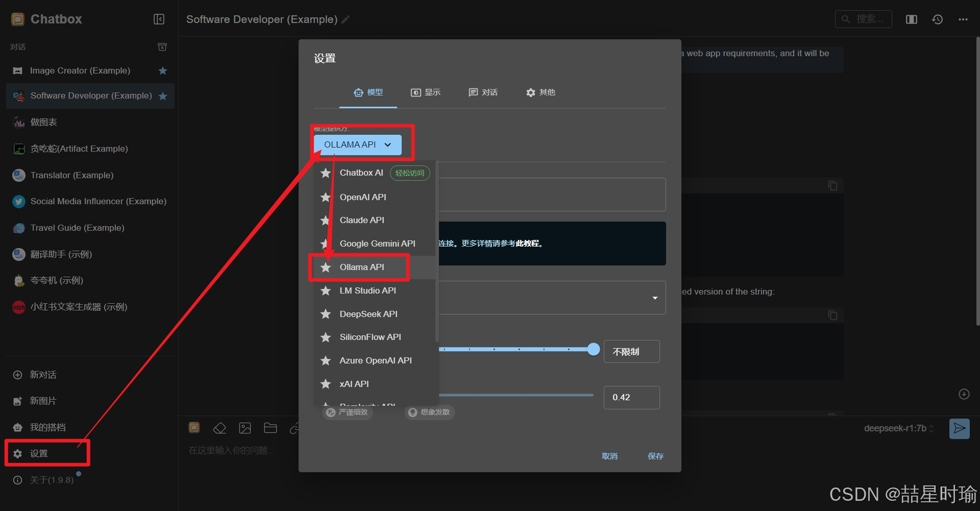Select Google Gemini API from provider list
This screenshot has height=511, width=980.
375,244
